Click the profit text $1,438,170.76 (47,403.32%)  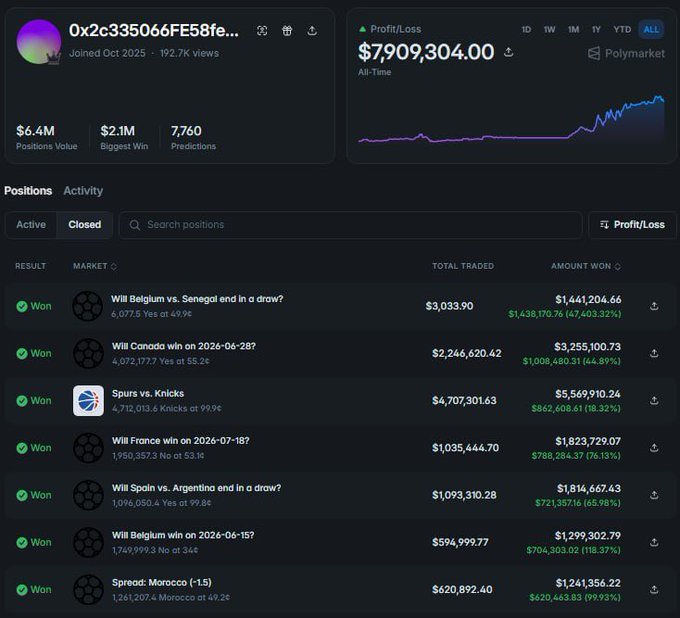tap(565, 314)
